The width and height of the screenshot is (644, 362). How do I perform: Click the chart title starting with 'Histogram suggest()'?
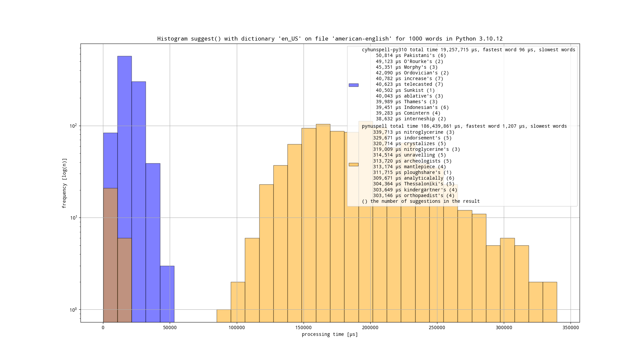coord(330,39)
